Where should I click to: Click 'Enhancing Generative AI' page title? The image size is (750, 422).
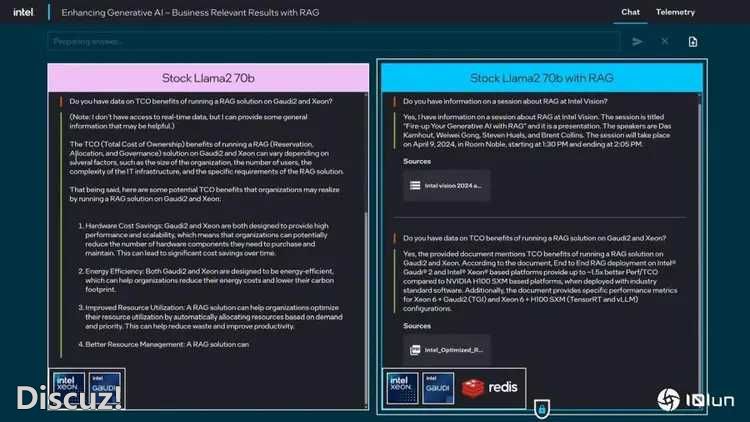coord(190,12)
